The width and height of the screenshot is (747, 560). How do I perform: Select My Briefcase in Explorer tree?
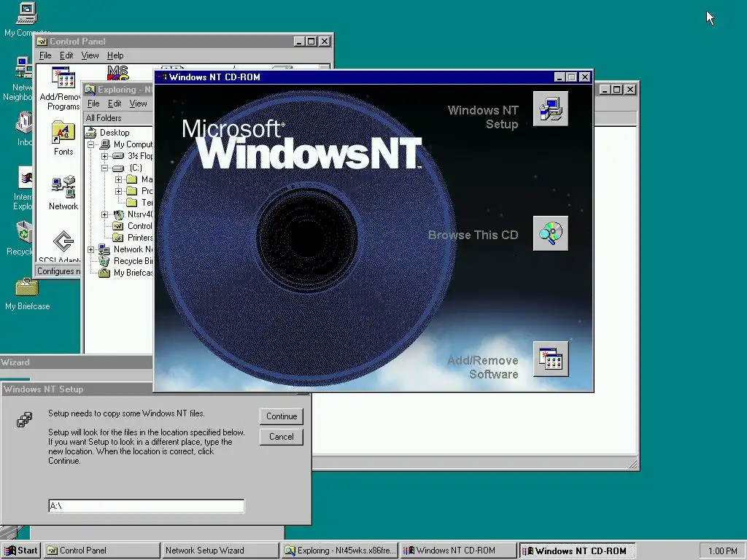[133, 273]
